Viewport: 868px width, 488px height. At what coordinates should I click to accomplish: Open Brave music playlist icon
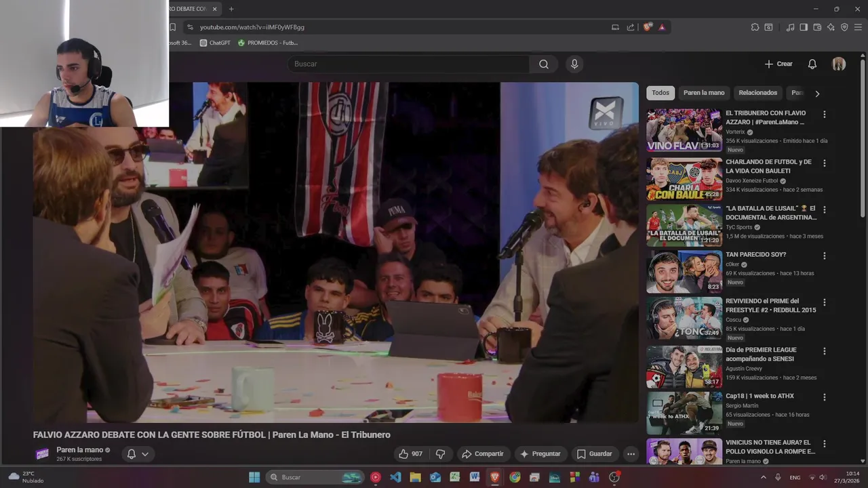[790, 27]
